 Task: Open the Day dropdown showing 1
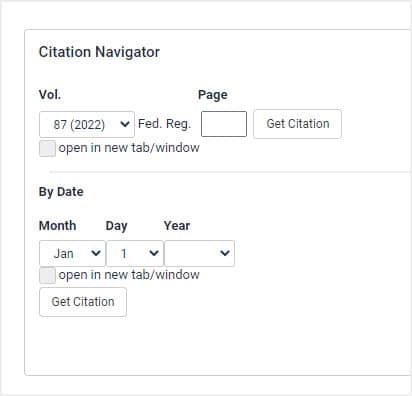pos(135,253)
